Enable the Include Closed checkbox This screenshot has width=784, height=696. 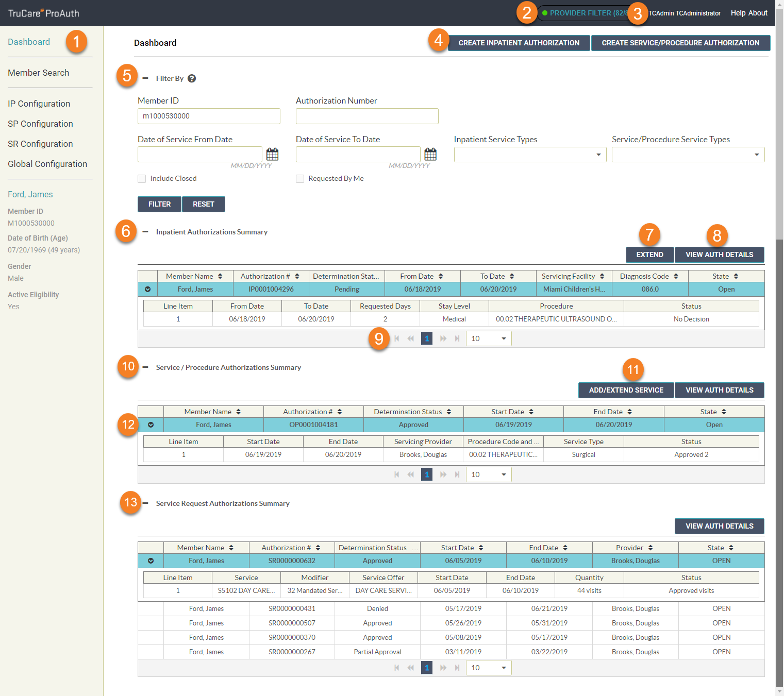(142, 179)
